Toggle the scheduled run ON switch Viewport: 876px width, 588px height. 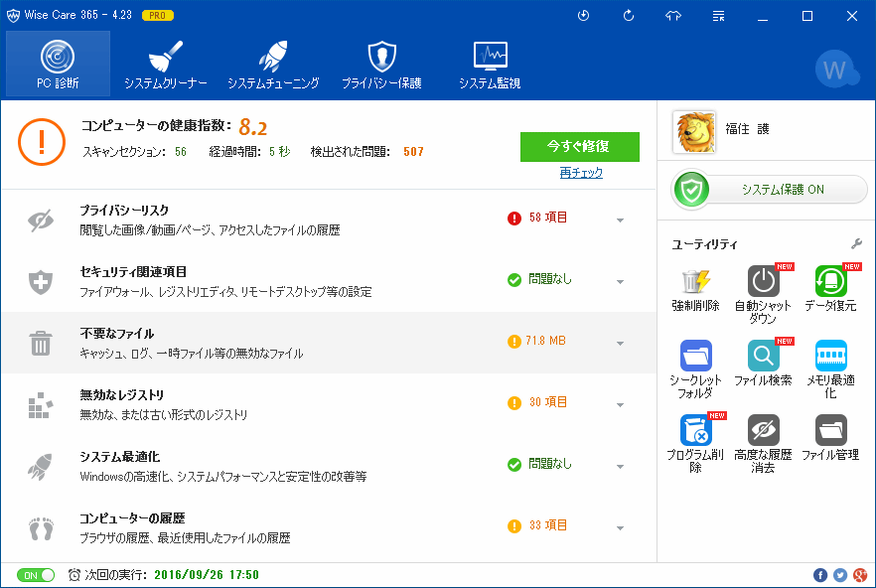pyautogui.click(x=36, y=575)
